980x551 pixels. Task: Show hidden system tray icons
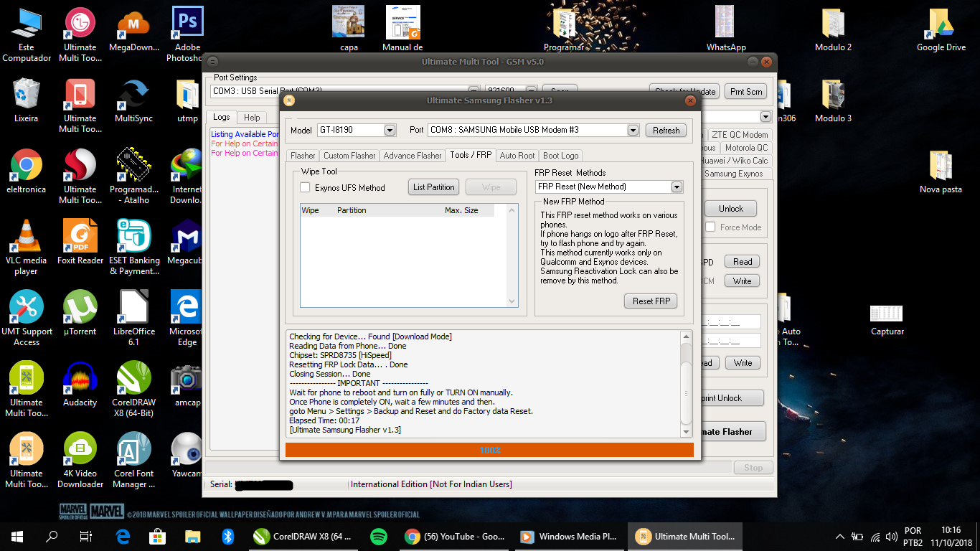point(840,536)
